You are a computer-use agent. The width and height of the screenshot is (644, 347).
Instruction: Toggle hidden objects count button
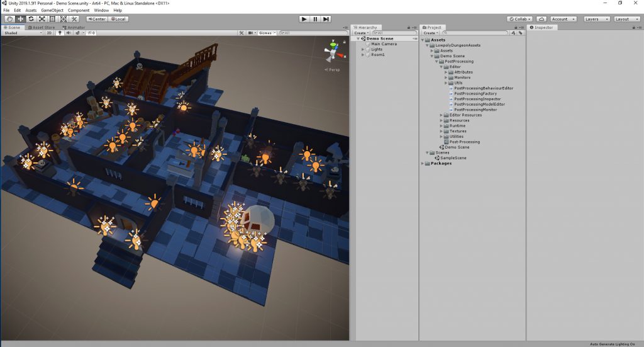(x=91, y=33)
